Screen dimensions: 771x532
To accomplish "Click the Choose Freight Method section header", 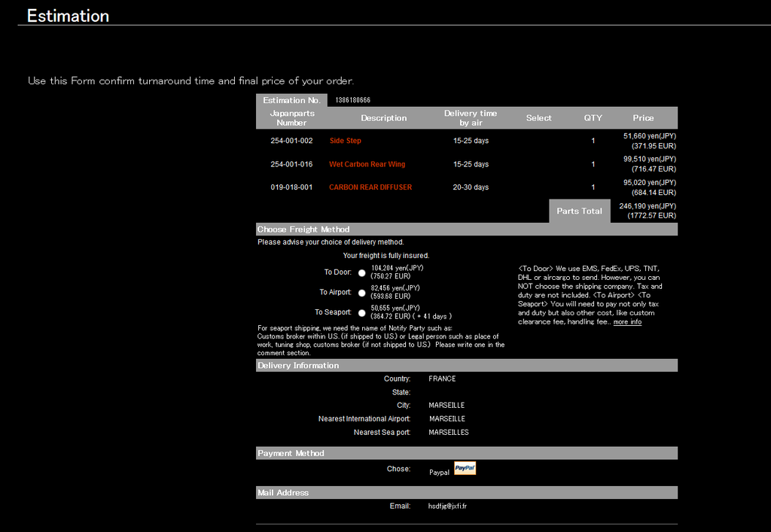I will click(x=303, y=230).
